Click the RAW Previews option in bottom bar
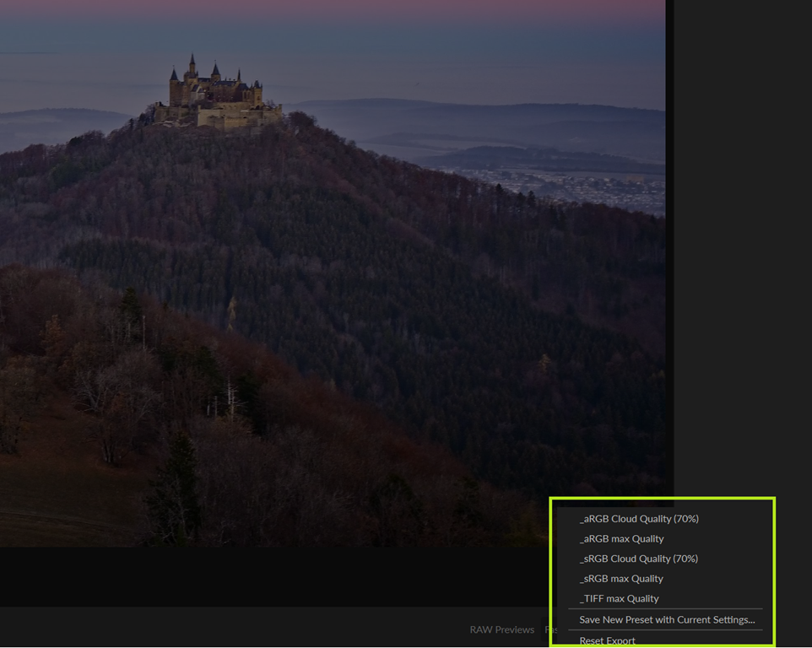Screen dimensions: 812x648 coord(501,629)
